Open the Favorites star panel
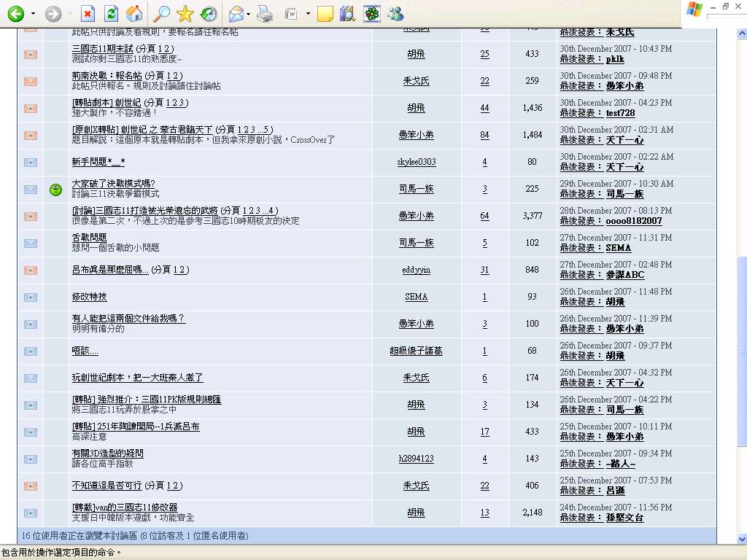 point(185,14)
